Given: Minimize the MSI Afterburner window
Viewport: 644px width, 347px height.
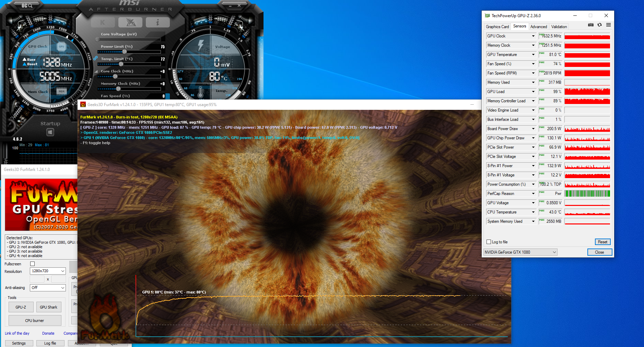Looking at the screenshot, I should coord(230,6).
